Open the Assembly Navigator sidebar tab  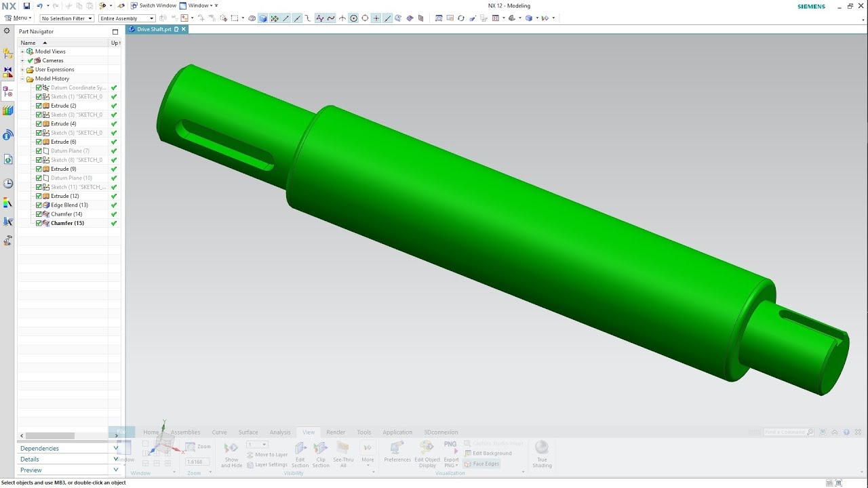(8, 54)
